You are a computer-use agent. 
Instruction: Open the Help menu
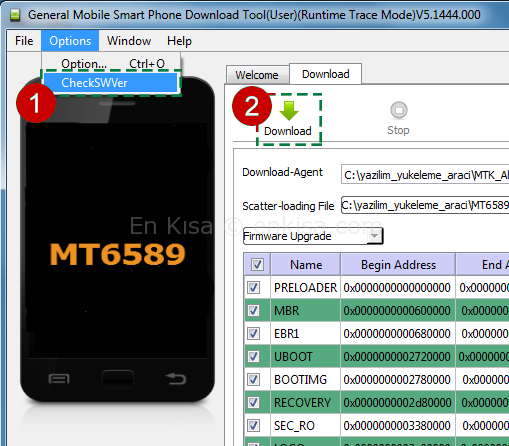179,41
